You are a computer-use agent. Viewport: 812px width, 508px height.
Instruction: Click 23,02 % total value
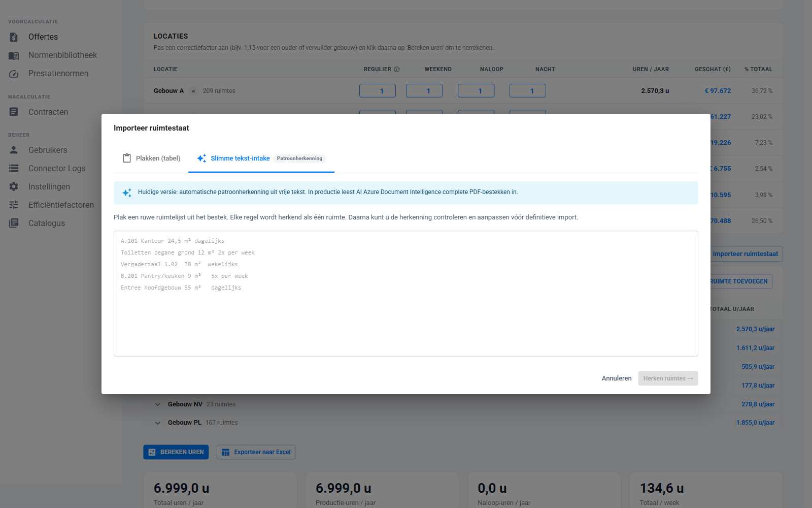[762, 117]
